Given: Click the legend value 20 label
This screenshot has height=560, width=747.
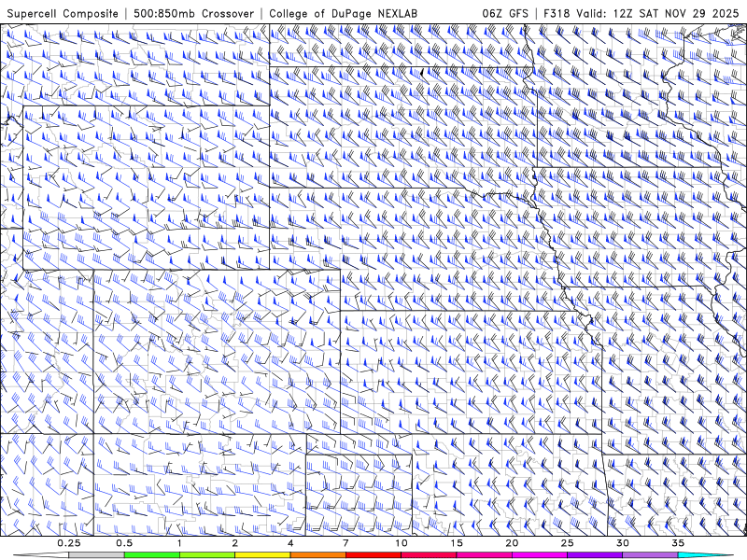Looking at the screenshot, I should [512, 543].
